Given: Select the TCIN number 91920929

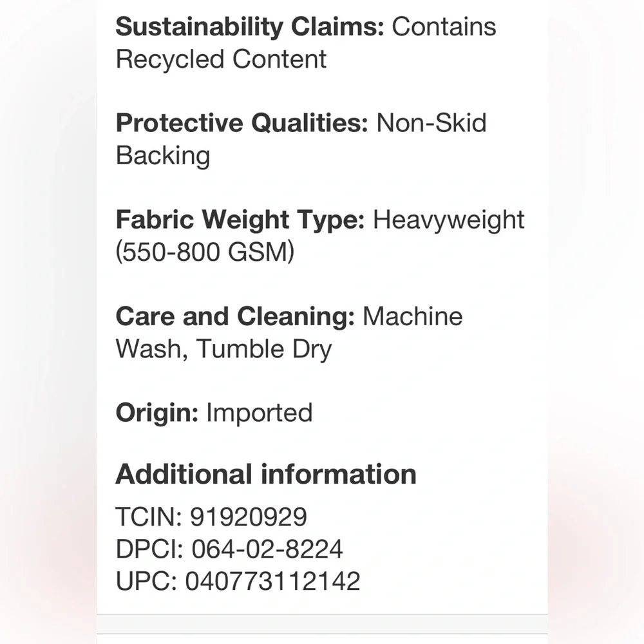Looking at the screenshot, I should (249, 516).
